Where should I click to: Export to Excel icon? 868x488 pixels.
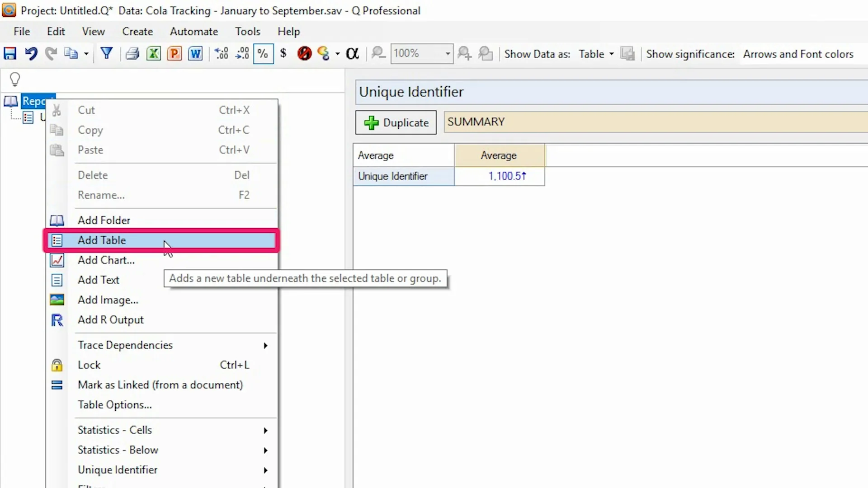[154, 54]
